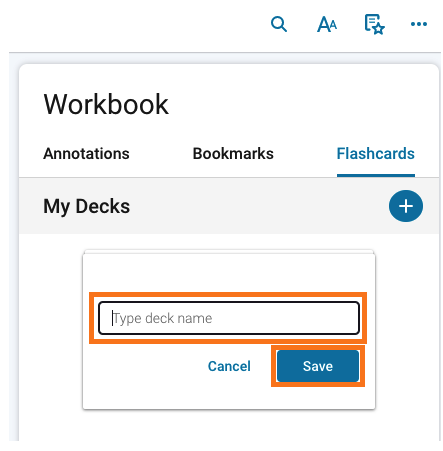
Task: Click the Workbook panel heading
Action: (106, 104)
